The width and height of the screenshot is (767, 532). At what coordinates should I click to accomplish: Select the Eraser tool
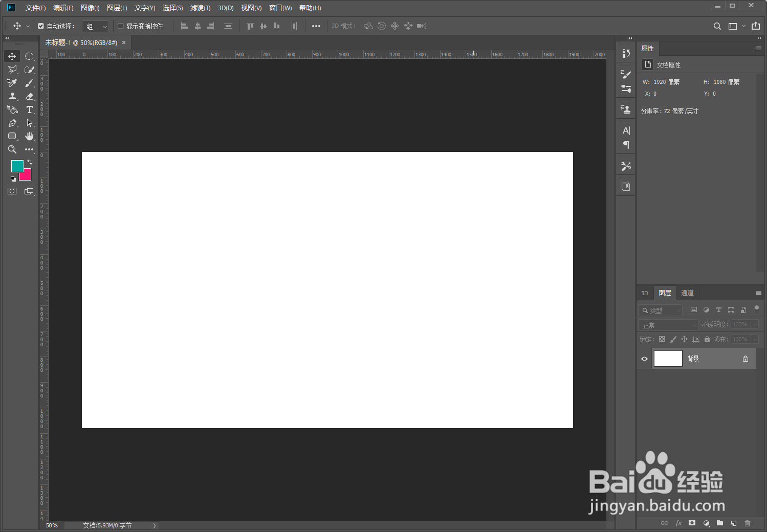pyautogui.click(x=29, y=96)
